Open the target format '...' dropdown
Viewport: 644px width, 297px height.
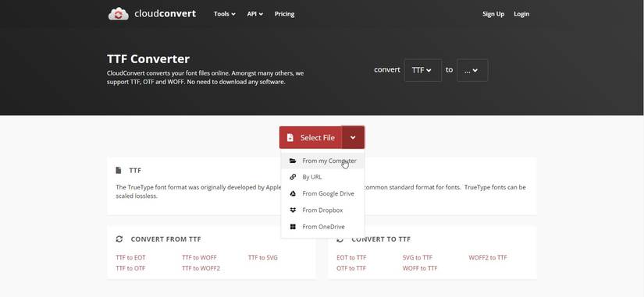click(472, 70)
